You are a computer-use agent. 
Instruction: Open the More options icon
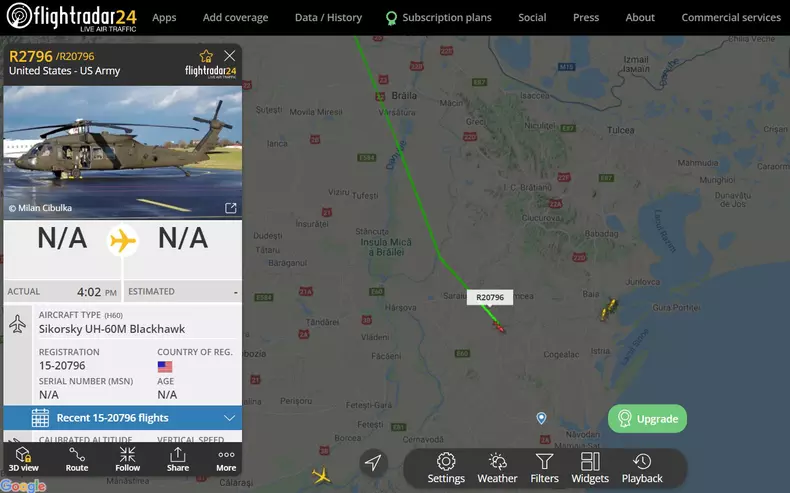pyautogui.click(x=226, y=459)
